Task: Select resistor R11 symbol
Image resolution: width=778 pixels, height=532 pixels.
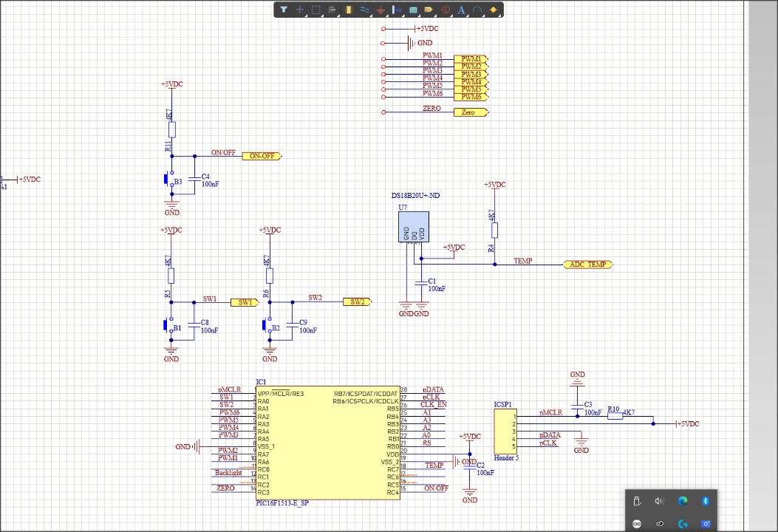Action: click(x=171, y=130)
